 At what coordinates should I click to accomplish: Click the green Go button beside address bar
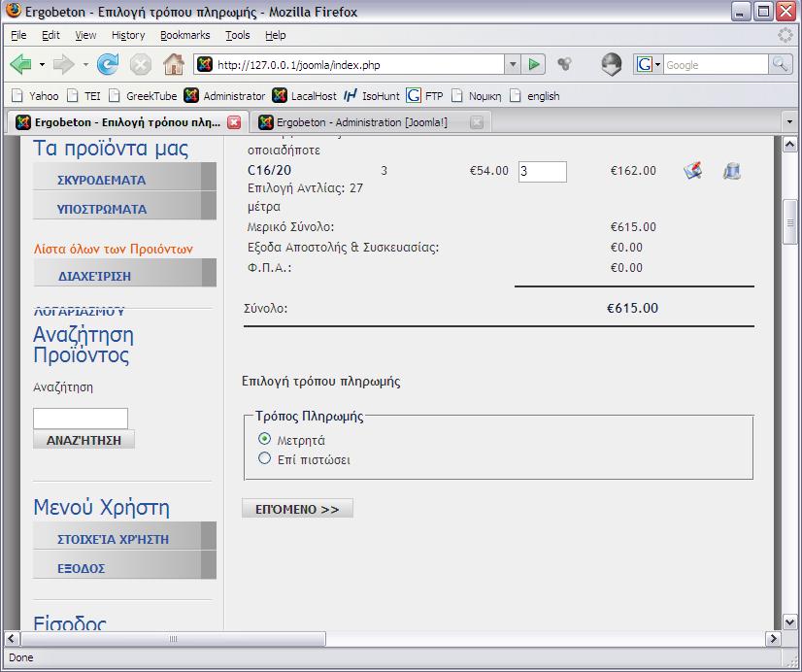coord(533,65)
